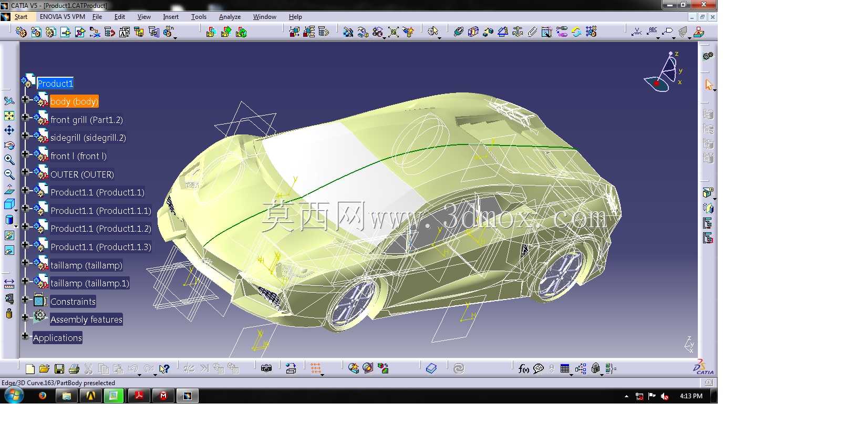Click the status bar text 'Edge/3D Curve.163/PartBody preselected'
The image size is (868, 434).
click(58, 383)
